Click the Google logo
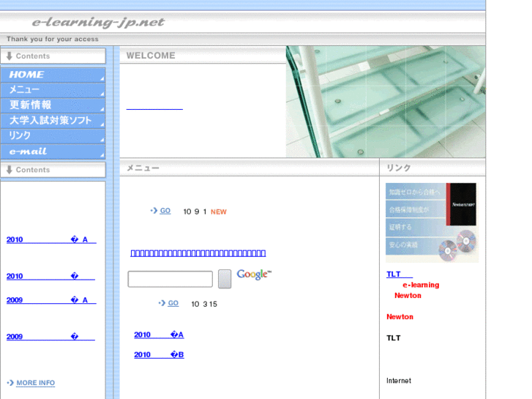Image resolution: width=532 pixels, height=399 pixels. pyautogui.click(x=254, y=275)
